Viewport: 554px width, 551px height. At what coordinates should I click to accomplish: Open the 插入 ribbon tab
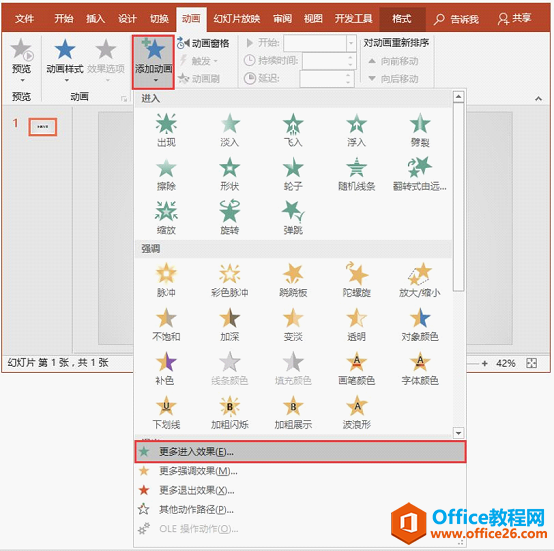pos(95,18)
